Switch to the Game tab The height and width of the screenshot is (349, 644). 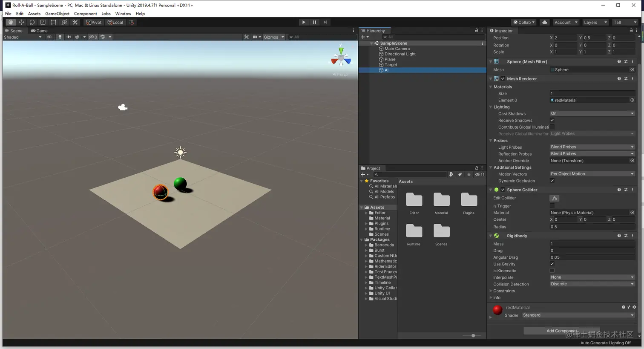point(39,31)
